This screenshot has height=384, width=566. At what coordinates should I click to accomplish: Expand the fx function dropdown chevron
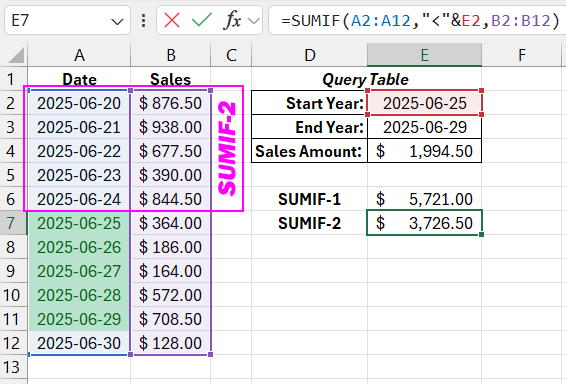point(254,21)
